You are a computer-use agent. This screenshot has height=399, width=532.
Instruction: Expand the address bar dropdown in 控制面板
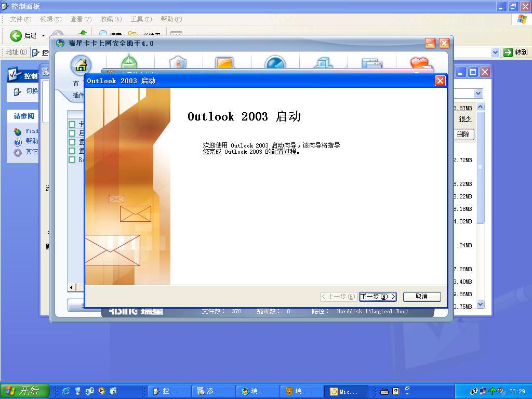pyautogui.click(x=495, y=52)
